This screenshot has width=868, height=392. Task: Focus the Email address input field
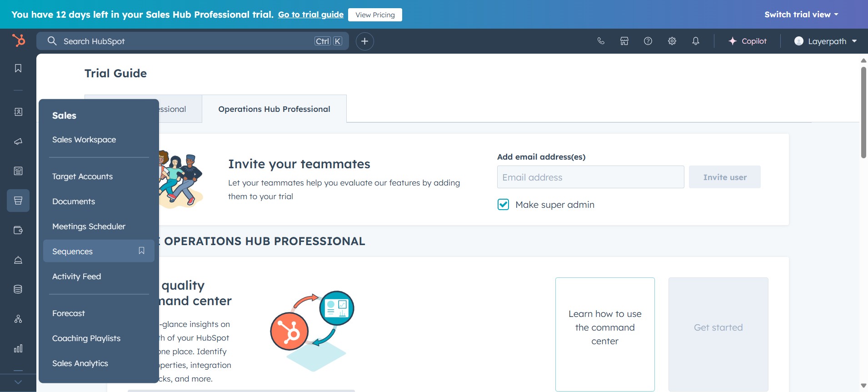click(590, 177)
